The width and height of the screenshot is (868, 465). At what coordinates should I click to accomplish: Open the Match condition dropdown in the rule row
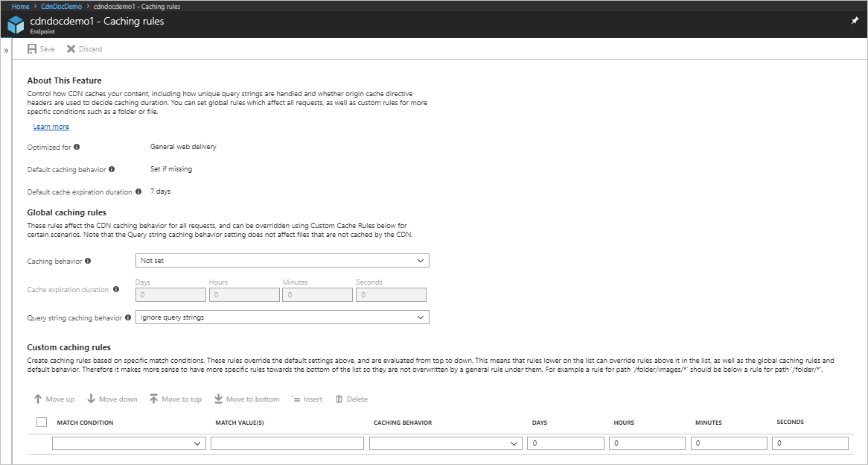(x=129, y=442)
